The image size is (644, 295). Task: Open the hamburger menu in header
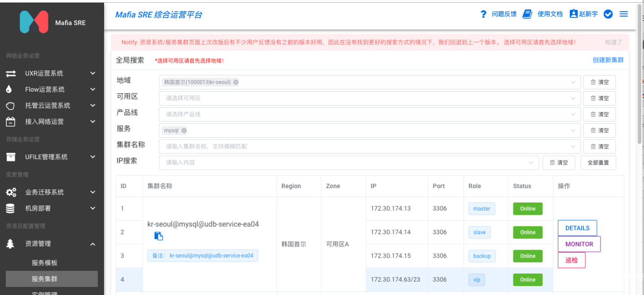tap(623, 14)
